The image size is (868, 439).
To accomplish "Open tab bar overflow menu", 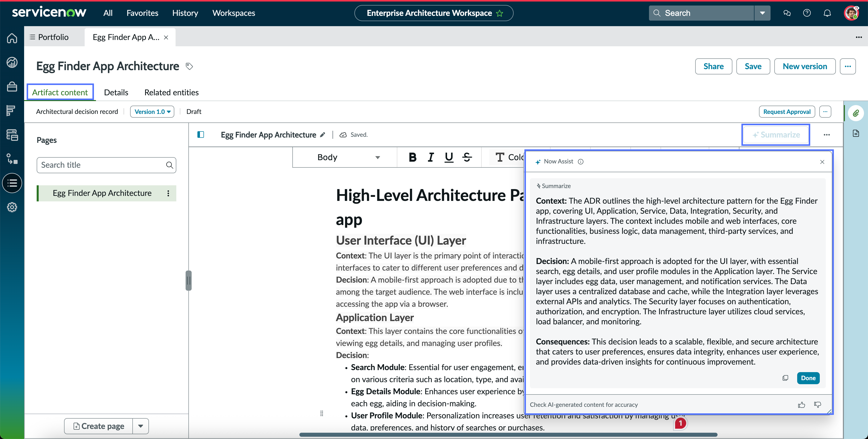I will 858,37.
